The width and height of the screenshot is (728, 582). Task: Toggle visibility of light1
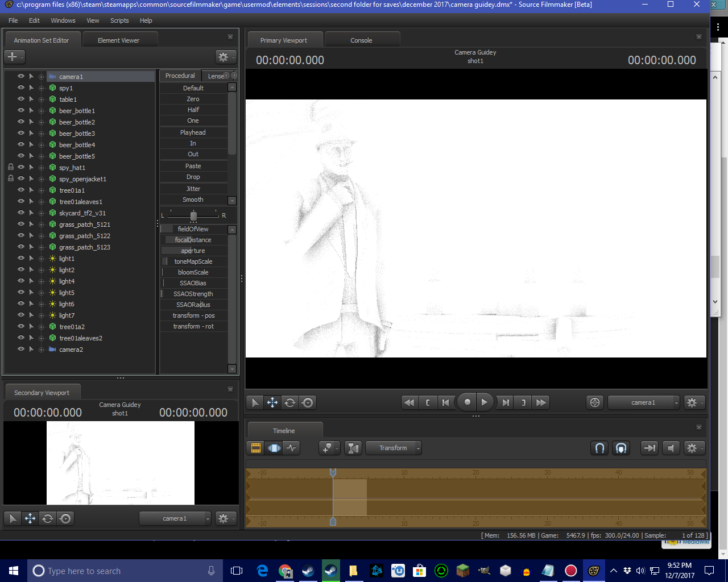pos(21,258)
